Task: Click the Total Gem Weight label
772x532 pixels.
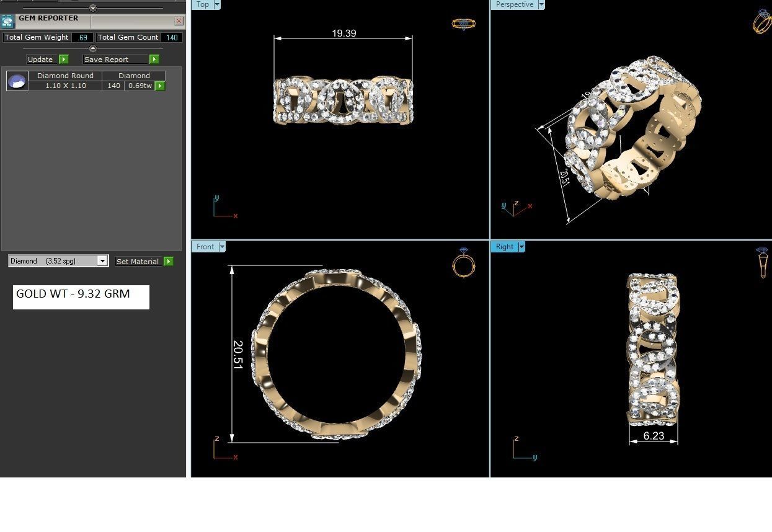Action: click(x=37, y=37)
